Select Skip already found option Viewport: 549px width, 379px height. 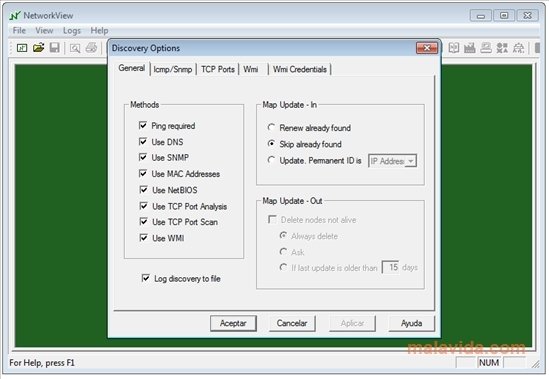271,144
